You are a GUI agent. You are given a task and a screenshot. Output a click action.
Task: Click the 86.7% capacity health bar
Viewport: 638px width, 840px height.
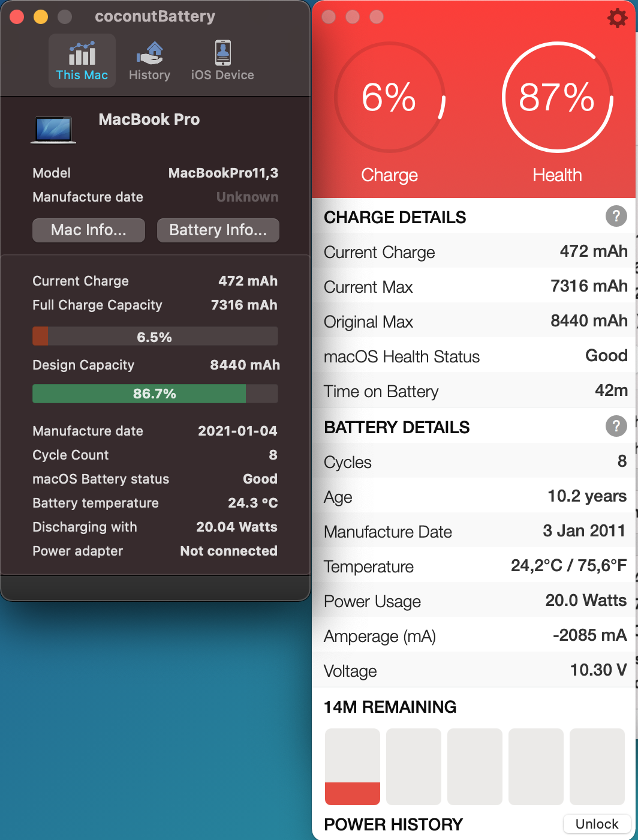155,394
